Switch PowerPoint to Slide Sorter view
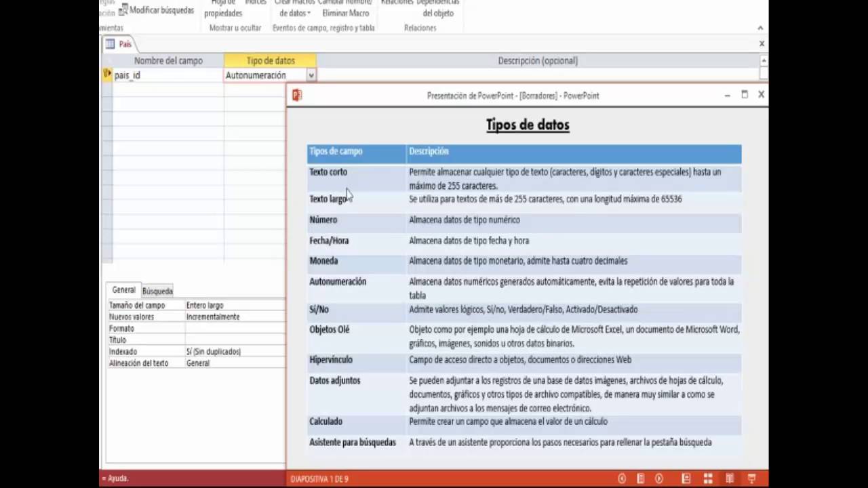Viewport: 868px width, 488px height. [x=708, y=479]
